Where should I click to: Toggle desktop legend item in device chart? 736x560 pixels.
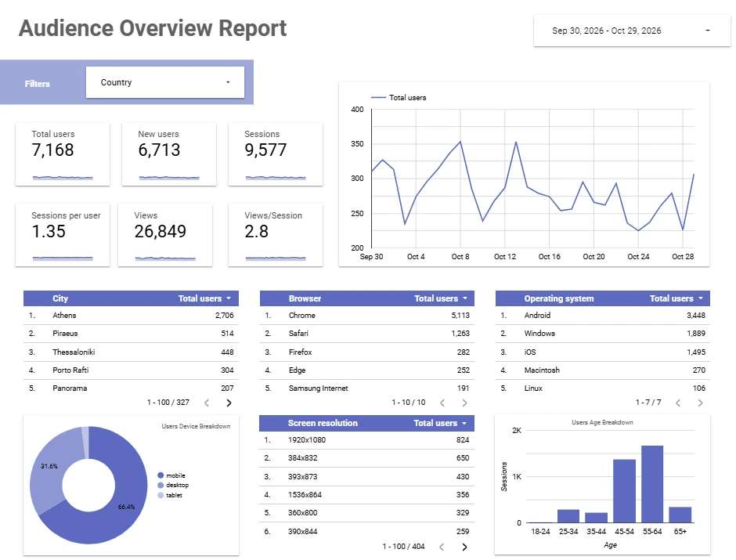pyautogui.click(x=173, y=486)
